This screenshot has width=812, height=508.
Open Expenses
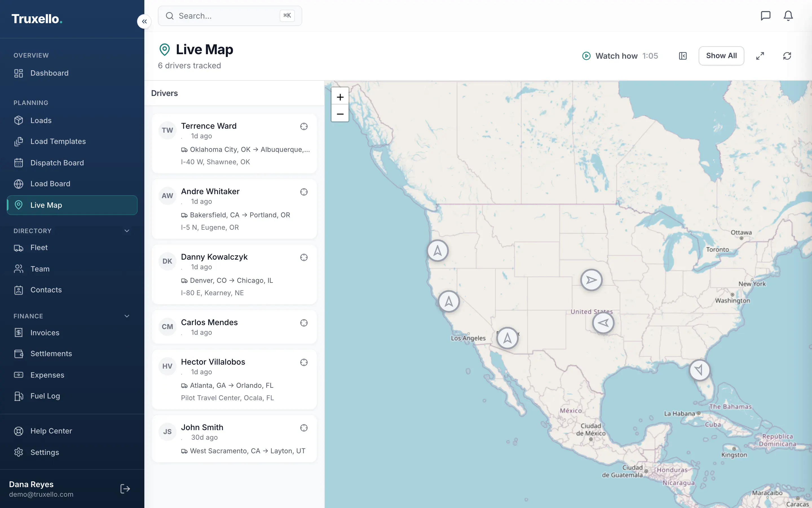pos(72,375)
